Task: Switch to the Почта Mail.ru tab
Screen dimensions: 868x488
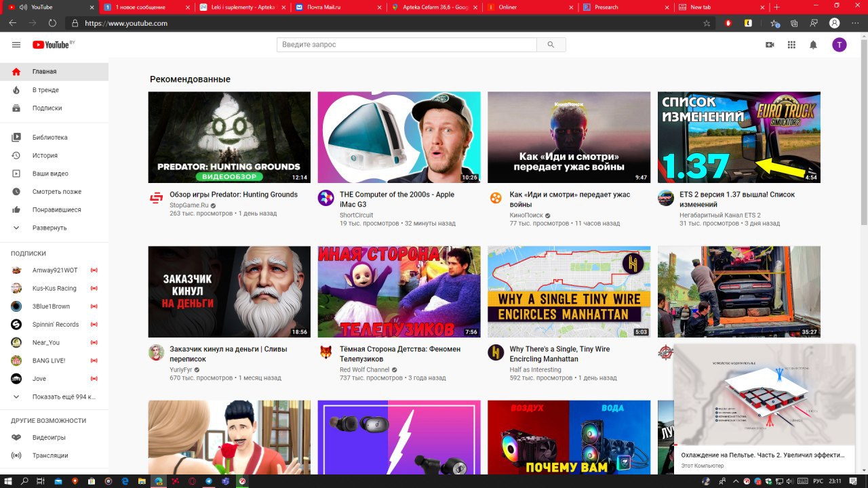Action: coord(337,7)
